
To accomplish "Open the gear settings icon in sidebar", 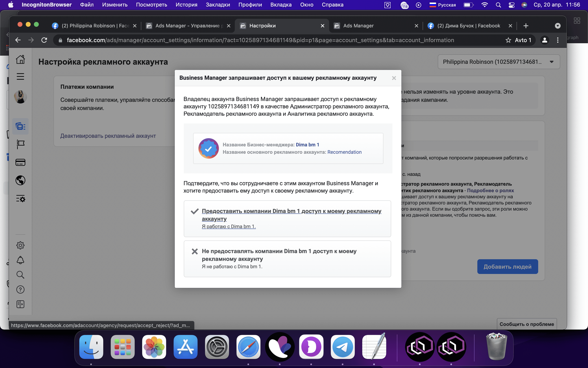I will [20, 245].
